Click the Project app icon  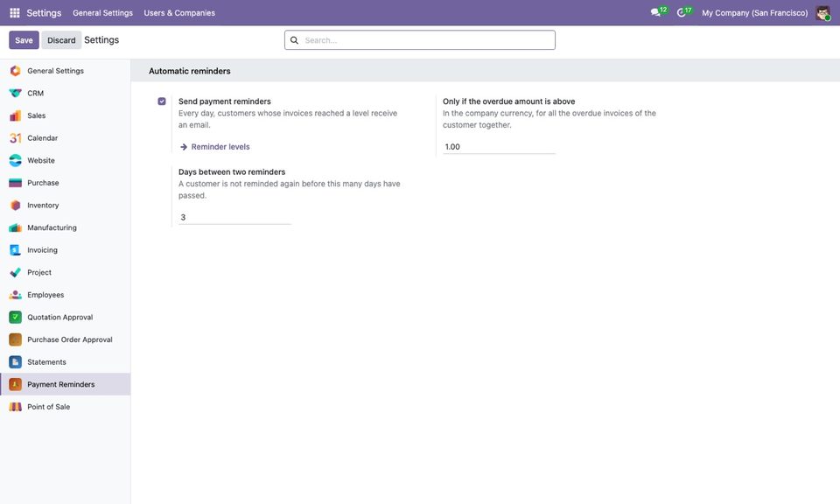(x=16, y=273)
